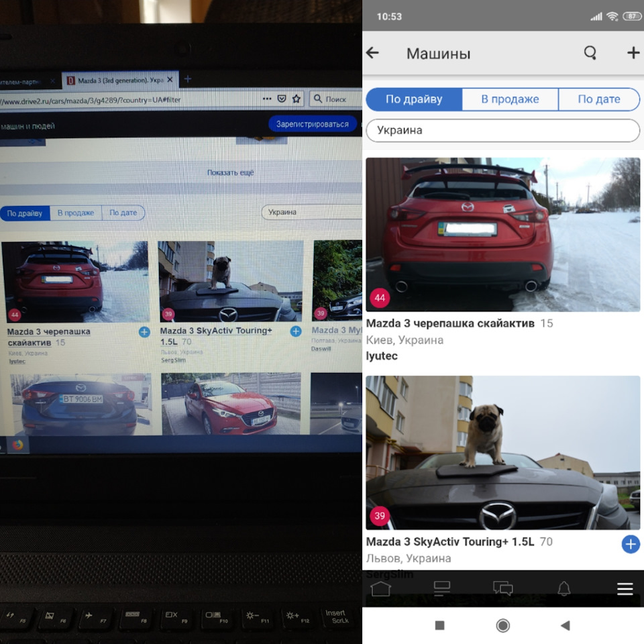
Task: Open messages chat icon in the app bottom bar
Action: (x=503, y=588)
